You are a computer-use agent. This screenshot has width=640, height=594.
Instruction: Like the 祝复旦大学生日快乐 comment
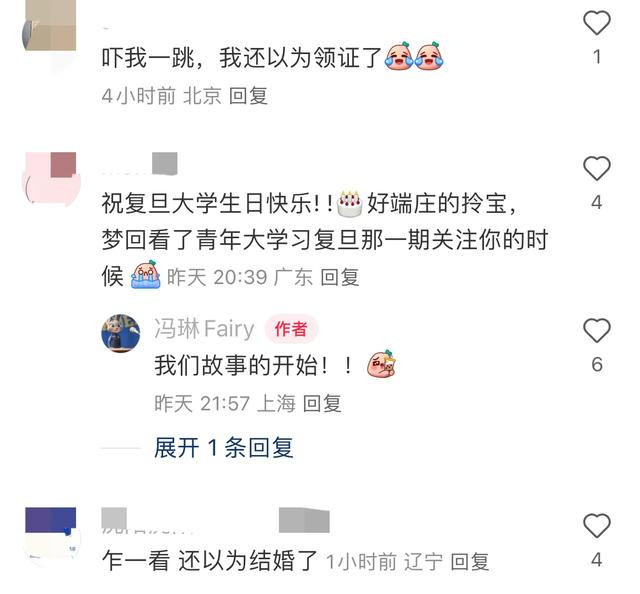point(597,168)
